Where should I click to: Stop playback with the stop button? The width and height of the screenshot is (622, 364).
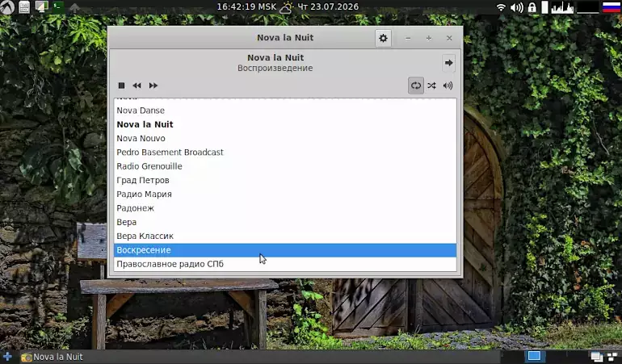[x=121, y=86]
